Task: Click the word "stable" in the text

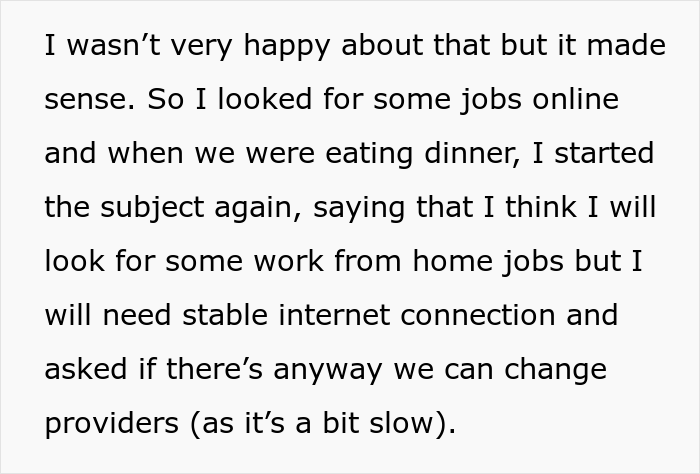Action: click(232, 315)
